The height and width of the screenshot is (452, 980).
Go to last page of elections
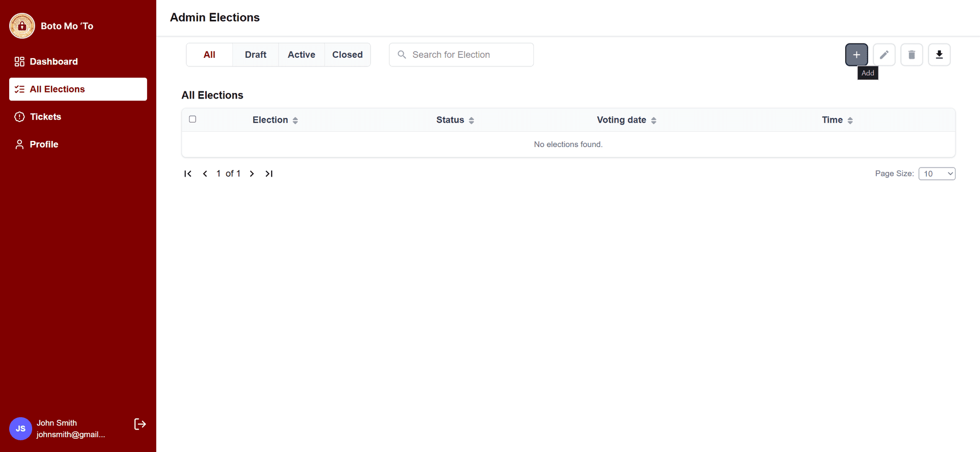coord(269,174)
